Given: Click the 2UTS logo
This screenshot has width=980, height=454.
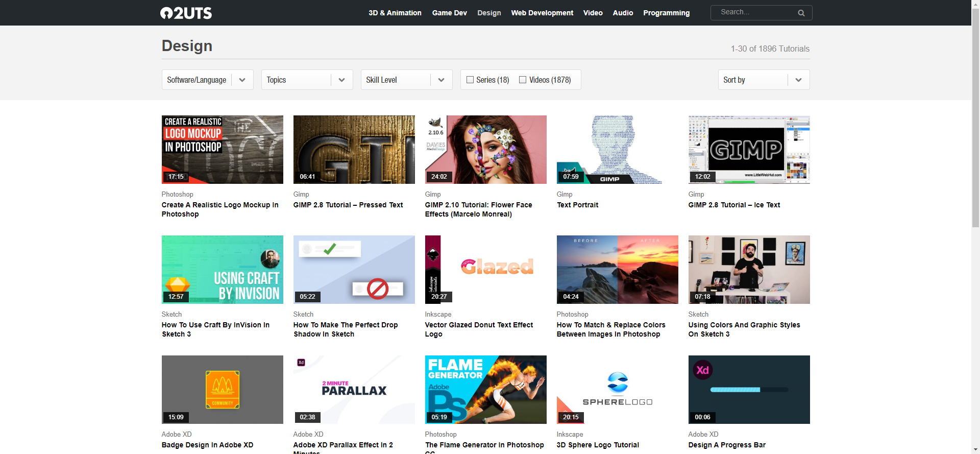Looking at the screenshot, I should click(186, 13).
